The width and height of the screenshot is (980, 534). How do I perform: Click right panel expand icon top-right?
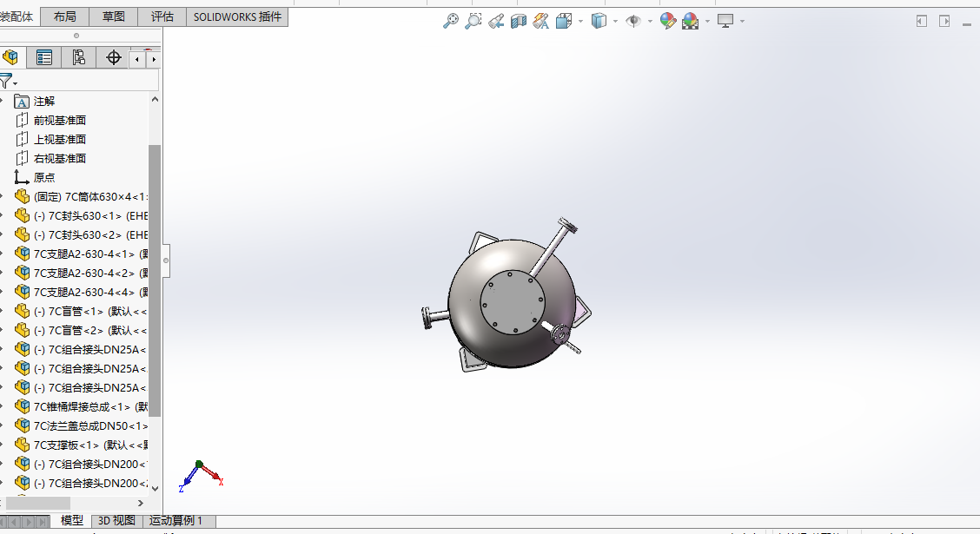944,21
